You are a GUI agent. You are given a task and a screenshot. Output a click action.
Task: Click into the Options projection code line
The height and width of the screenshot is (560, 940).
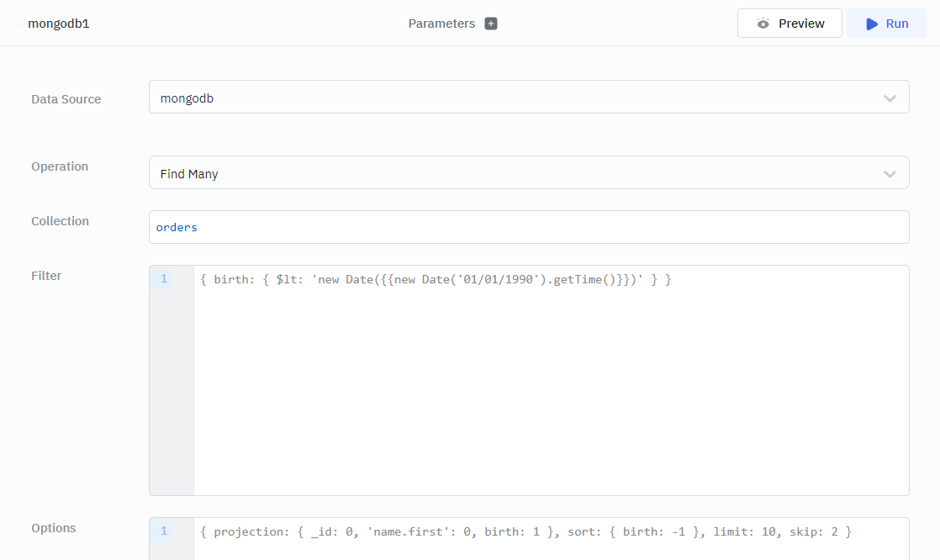(x=525, y=531)
